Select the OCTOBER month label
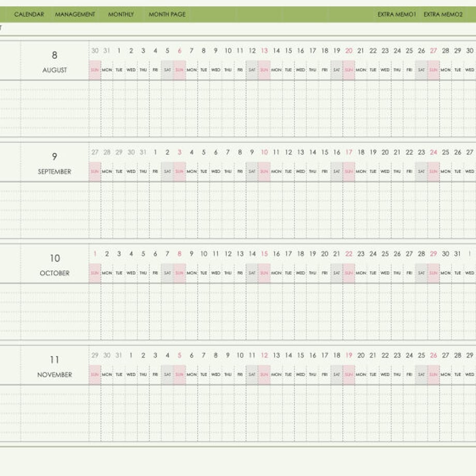Screen dimensions: 476x476 tap(55, 273)
